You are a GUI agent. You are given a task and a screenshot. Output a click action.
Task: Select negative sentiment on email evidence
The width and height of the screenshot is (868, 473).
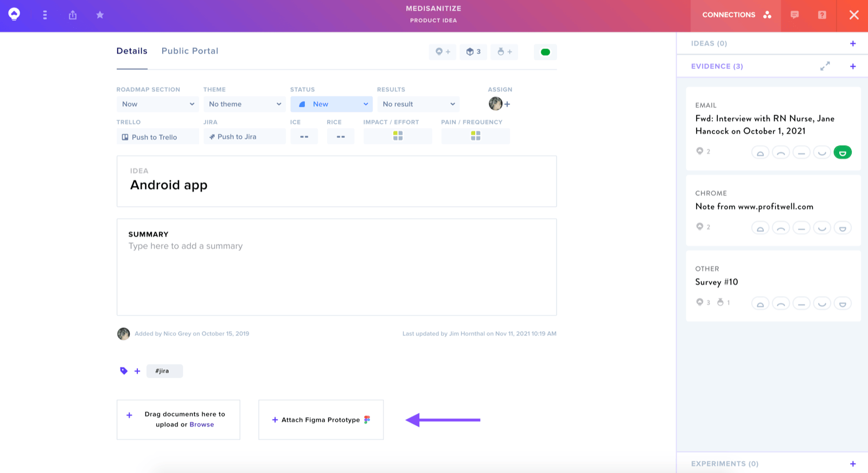[781, 153]
